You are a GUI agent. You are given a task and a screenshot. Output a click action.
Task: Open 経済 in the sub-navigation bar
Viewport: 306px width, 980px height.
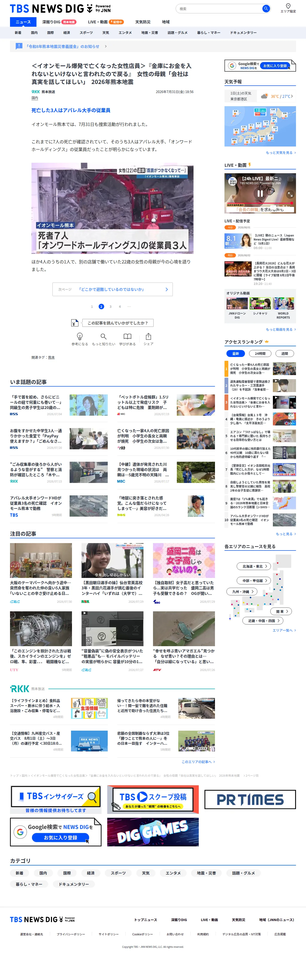(x=66, y=33)
